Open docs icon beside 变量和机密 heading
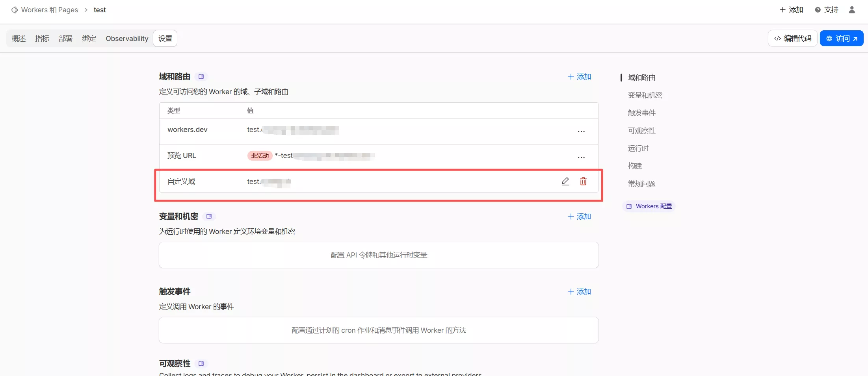This screenshot has height=376, width=868. coord(209,217)
